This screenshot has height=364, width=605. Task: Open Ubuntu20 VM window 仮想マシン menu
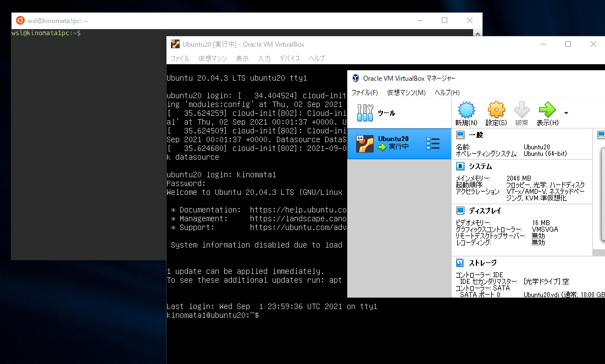[x=213, y=59]
